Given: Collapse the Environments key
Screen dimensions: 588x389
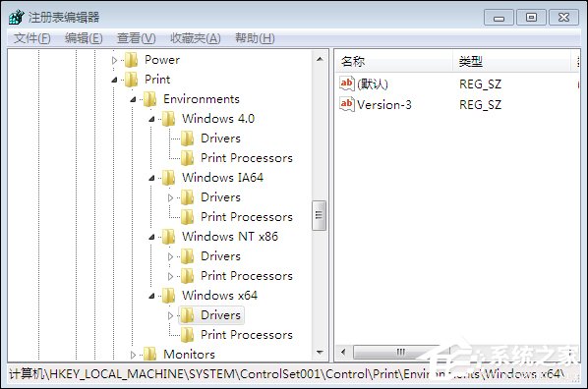Looking at the screenshot, I should 133,99.
